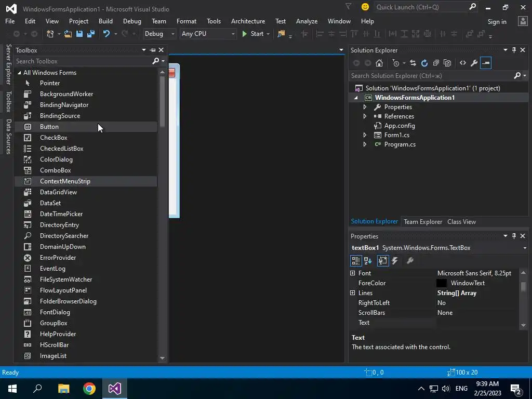This screenshot has height=399, width=532.
Task: Sort Properties grid alphabetically
Action: point(368,261)
